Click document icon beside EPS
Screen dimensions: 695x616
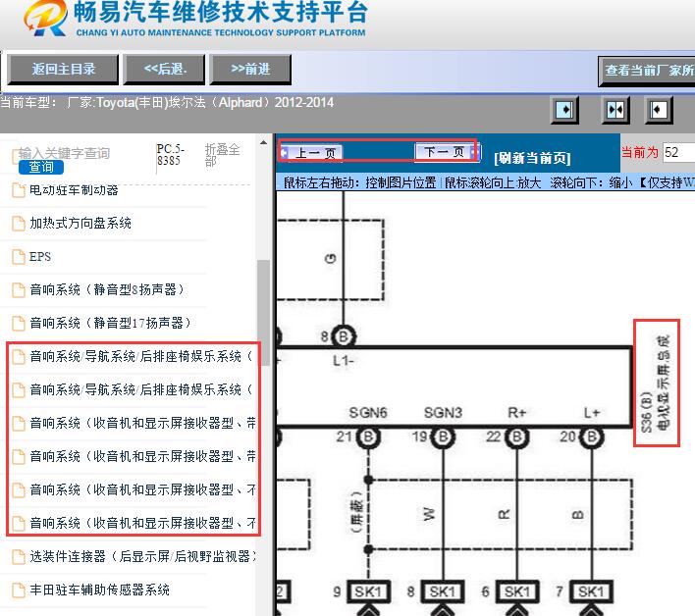coord(19,256)
